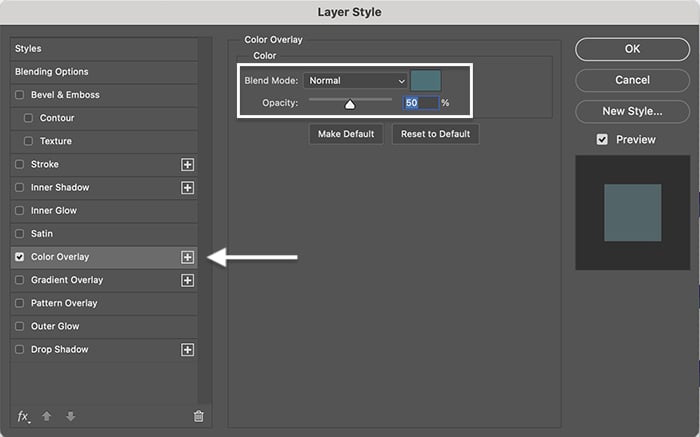Select the Bevel & Emboss label

click(65, 95)
